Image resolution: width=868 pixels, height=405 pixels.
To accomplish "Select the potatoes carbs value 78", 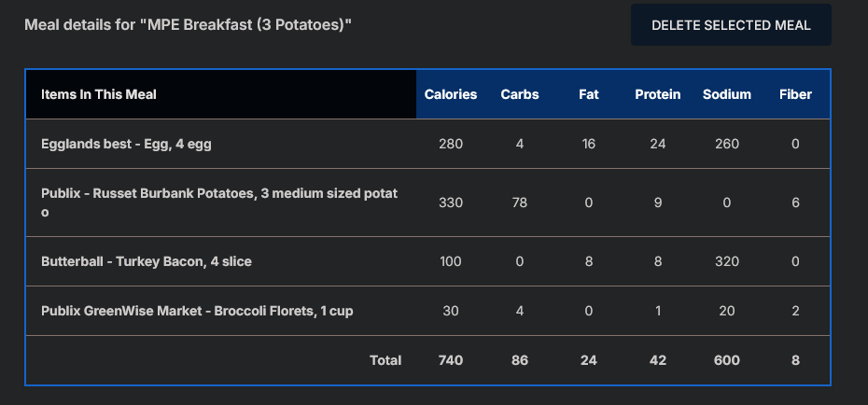I will pos(520,202).
